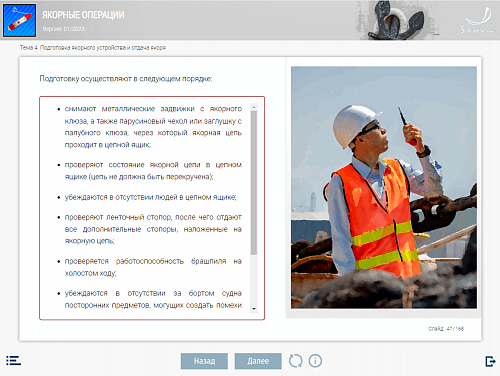Click the scroll down arrow of text box
This screenshot has height=376, width=500.
coord(254,309)
